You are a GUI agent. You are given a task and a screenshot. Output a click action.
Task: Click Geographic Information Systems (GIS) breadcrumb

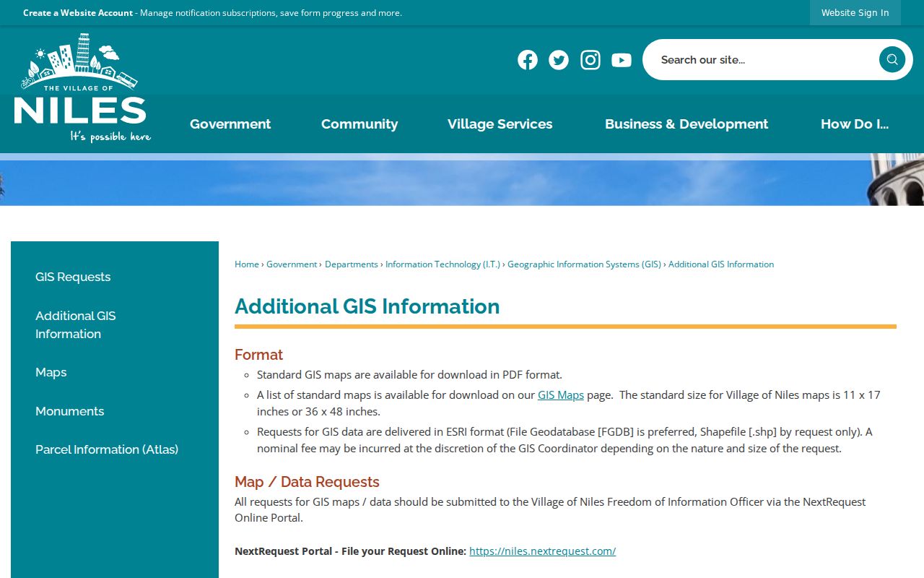click(584, 264)
